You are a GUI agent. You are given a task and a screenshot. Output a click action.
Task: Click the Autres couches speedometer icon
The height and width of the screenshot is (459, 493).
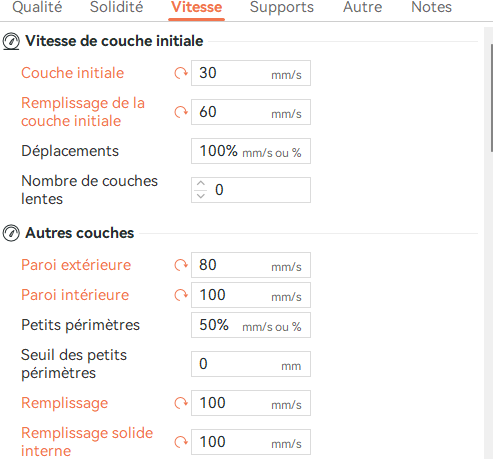(11, 233)
